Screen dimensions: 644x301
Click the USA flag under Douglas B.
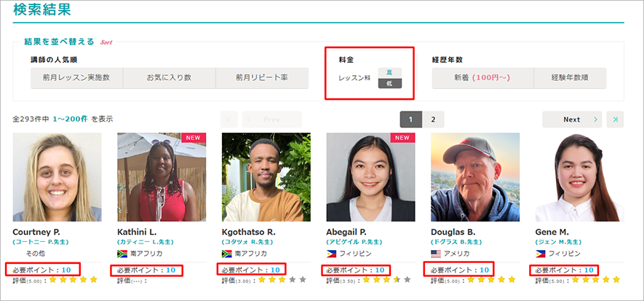click(x=437, y=254)
